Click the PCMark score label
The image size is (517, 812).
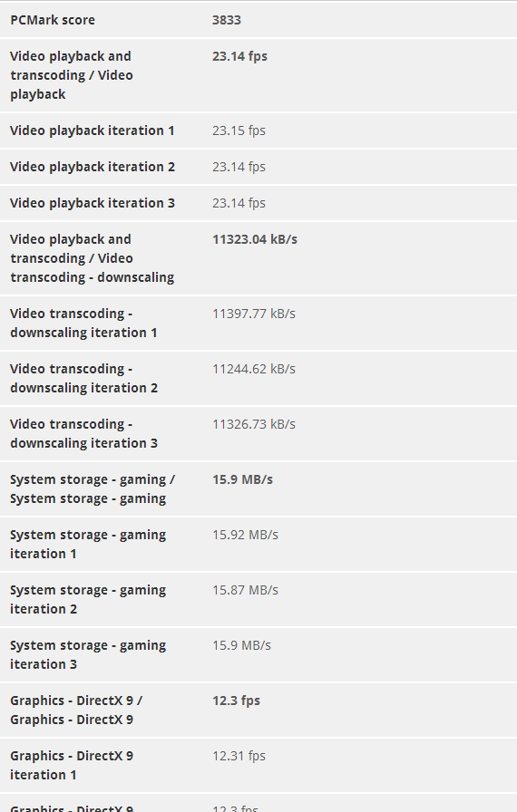(x=53, y=20)
